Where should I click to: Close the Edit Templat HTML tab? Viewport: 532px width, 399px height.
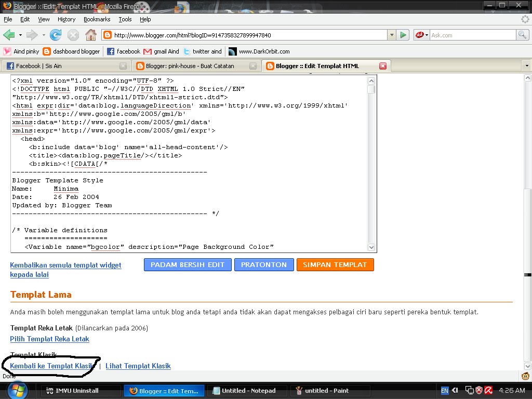tap(383, 66)
